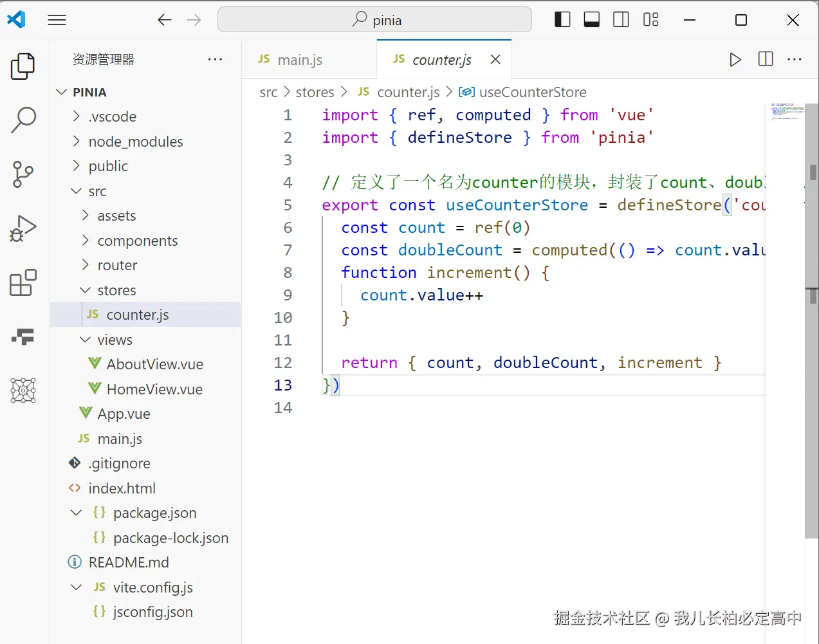The width and height of the screenshot is (819, 644).
Task: Click the editor minimap preview
Action: tap(786, 111)
